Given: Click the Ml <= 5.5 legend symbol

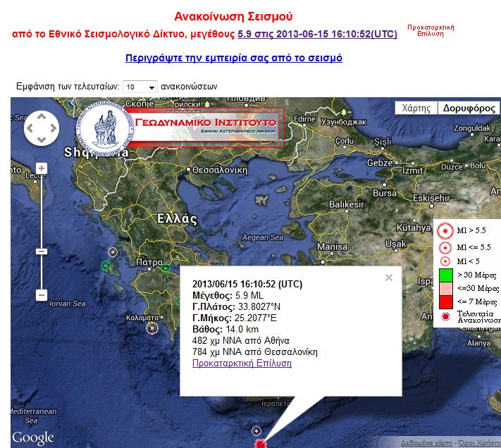Looking at the screenshot, I should point(445,247).
